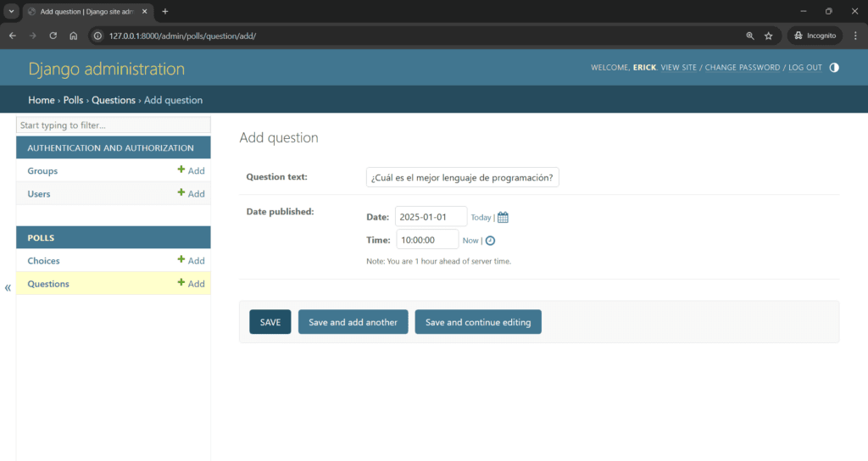Viewport: 868px width, 461px height.
Task: Toggle the light/dark theme icon
Action: [834, 68]
